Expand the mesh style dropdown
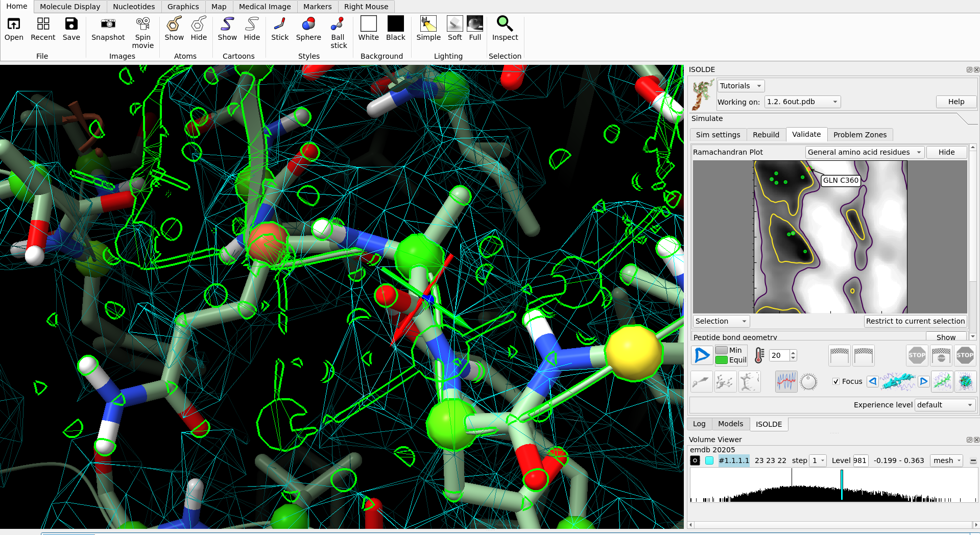The height and width of the screenshot is (535, 980). 946,460
